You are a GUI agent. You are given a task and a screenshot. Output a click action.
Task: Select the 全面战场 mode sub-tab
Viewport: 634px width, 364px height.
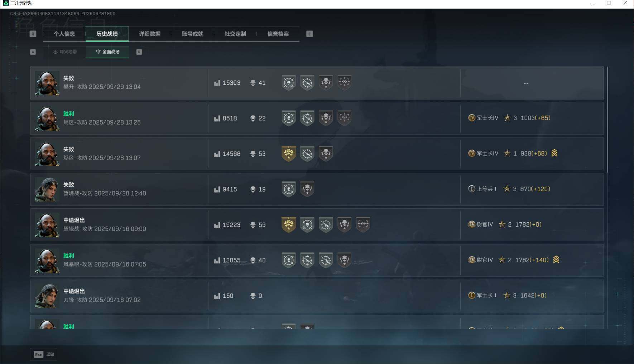click(x=107, y=52)
